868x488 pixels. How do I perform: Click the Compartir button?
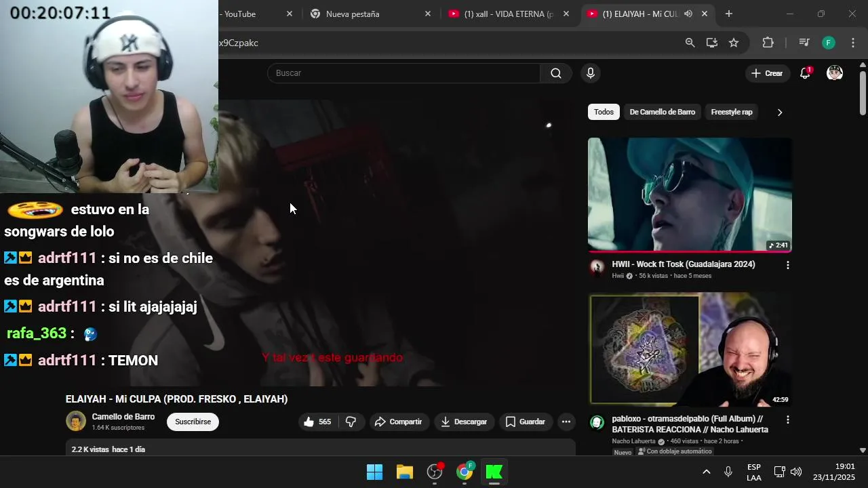[399, 422]
